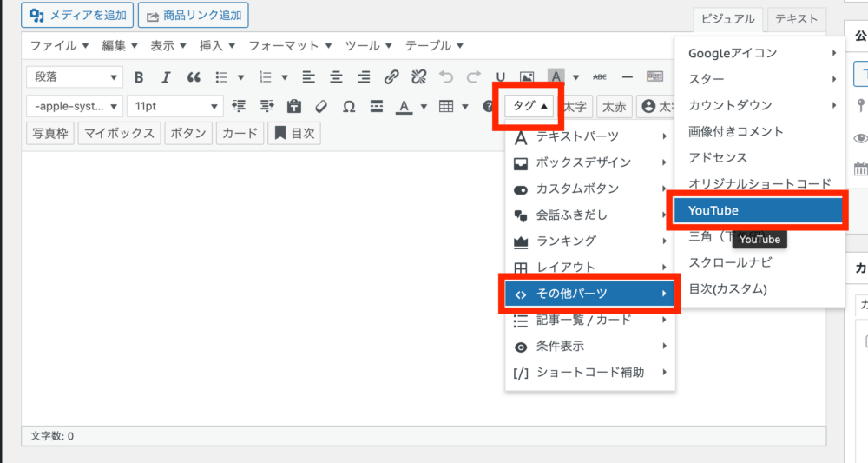Clear formatting eraser icon
Viewport: 868px width, 463px height.
coord(321,106)
